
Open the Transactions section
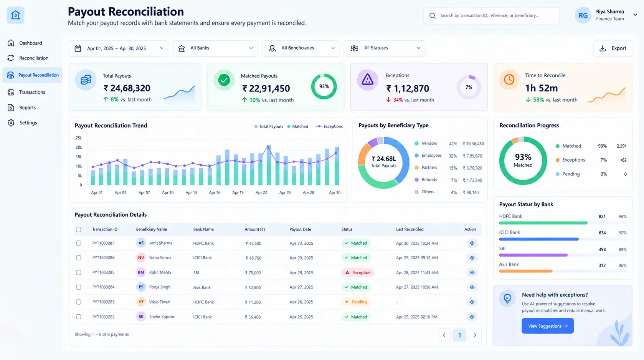[x=32, y=92]
